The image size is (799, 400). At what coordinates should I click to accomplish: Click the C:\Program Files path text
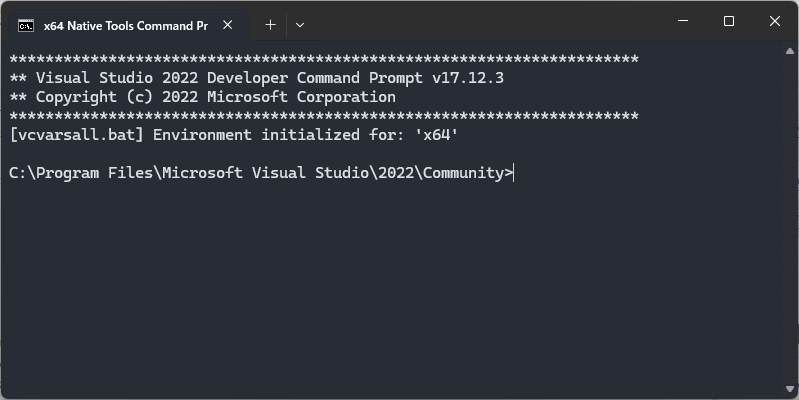pos(81,173)
